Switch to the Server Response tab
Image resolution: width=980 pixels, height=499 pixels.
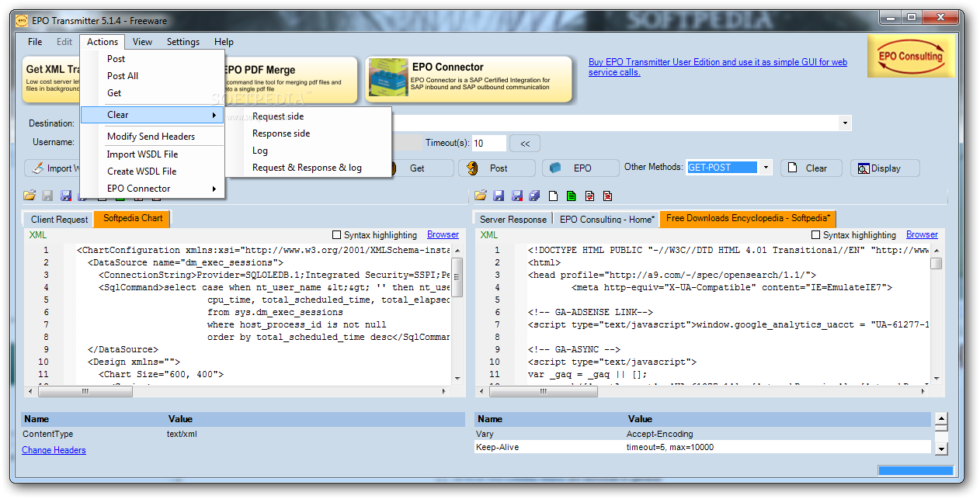pos(513,219)
